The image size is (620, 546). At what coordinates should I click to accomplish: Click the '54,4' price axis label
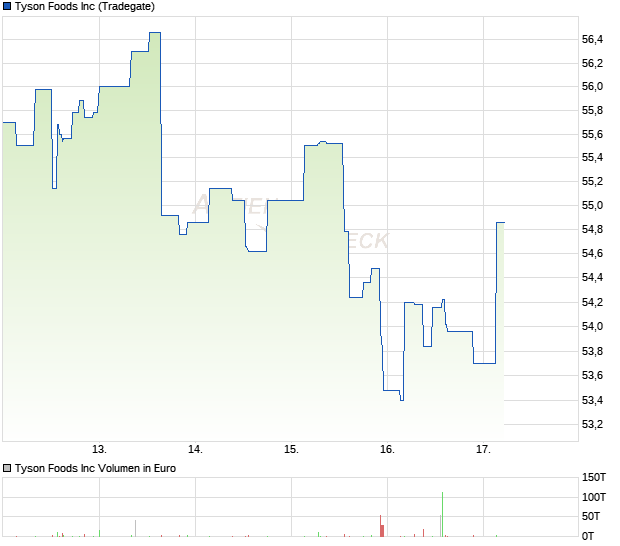coord(592,277)
